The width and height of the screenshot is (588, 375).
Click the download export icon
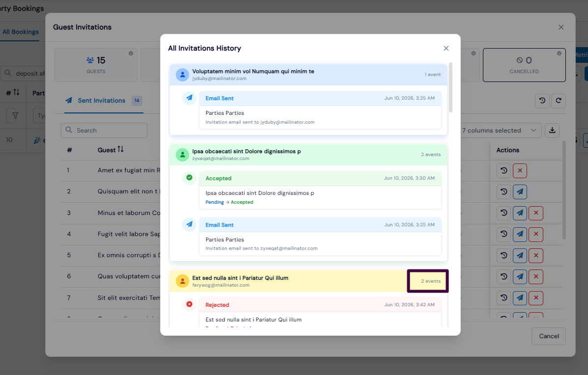click(552, 131)
